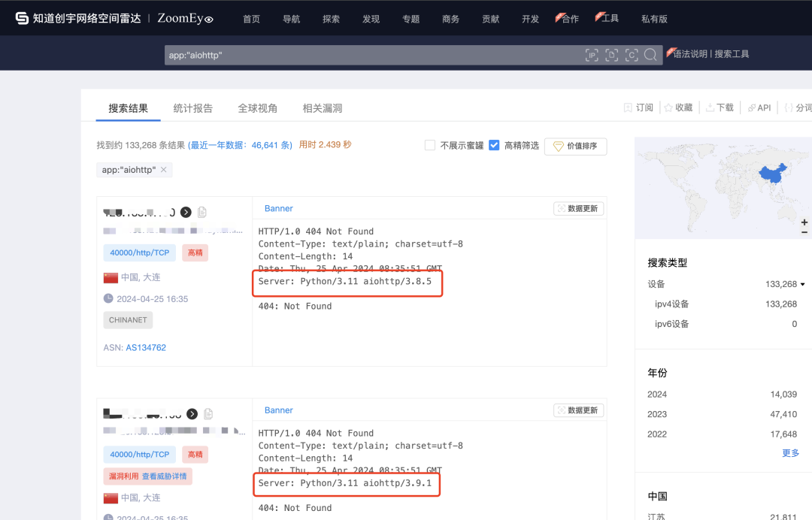Expand the first result's IP detail arrow
812x520 pixels.
tap(185, 212)
